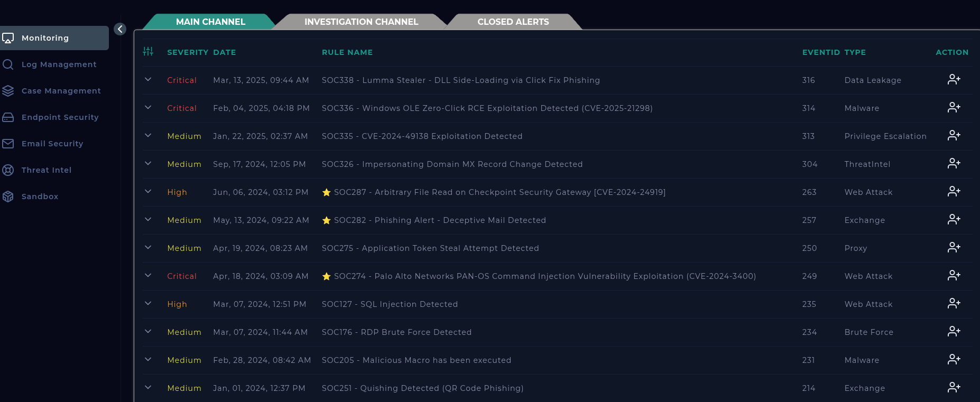980x402 pixels.
Task: Expand the SOC338 Lumma Stealer alert row
Action: click(x=148, y=80)
